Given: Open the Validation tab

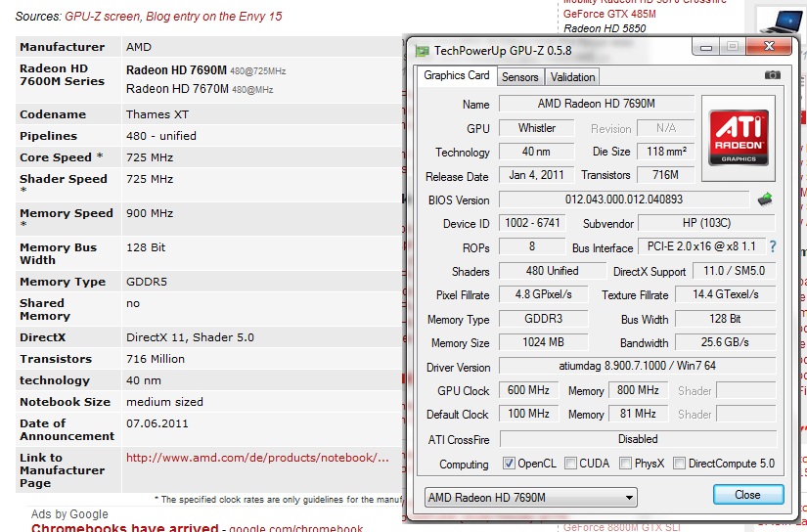Looking at the screenshot, I should tap(572, 77).
